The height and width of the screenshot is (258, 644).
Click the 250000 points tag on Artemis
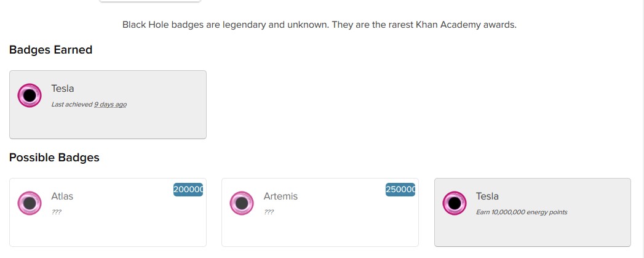[x=400, y=190]
